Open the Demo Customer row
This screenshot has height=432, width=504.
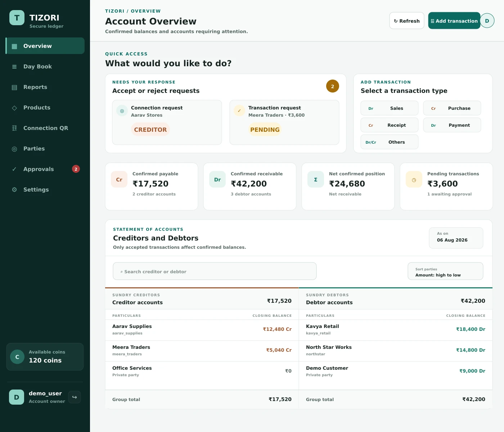pyautogui.click(x=396, y=371)
